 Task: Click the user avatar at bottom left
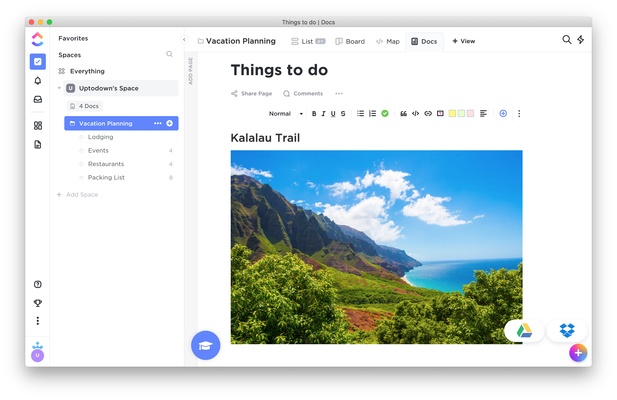pos(37,356)
